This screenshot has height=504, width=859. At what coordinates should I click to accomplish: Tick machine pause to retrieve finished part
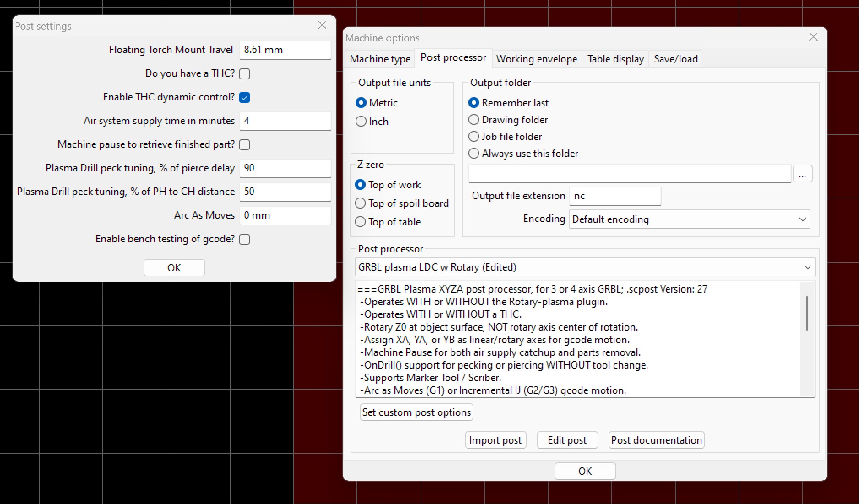coord(245,145)
